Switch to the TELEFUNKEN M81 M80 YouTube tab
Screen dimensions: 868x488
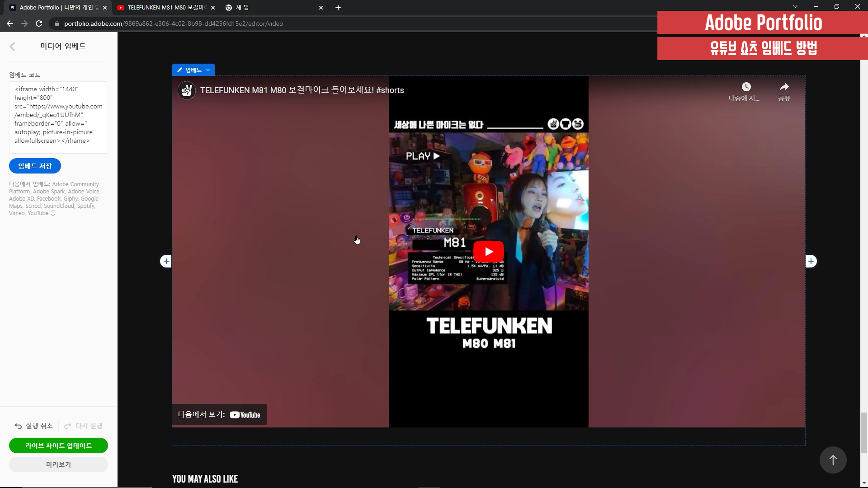[165, 8]
